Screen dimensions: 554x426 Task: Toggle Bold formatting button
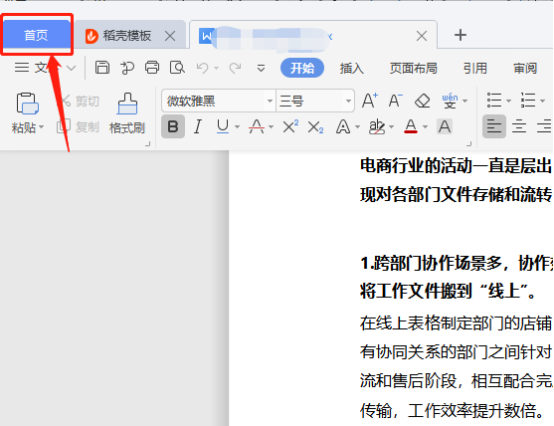point(173,126)
